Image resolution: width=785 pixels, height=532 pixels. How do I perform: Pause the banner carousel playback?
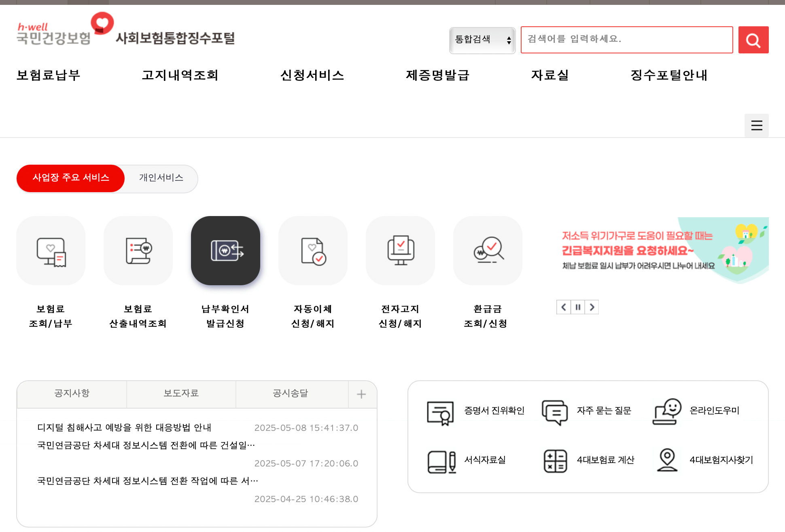click(577, 307)
